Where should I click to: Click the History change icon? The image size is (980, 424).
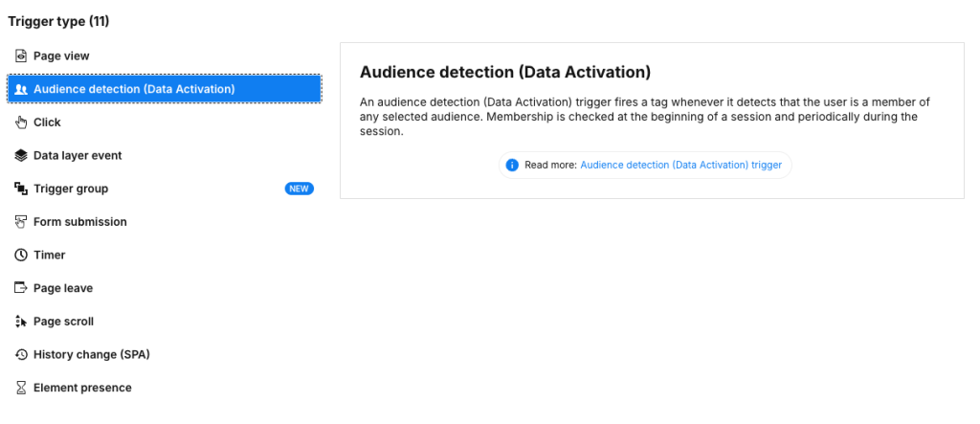coord(21,355)
